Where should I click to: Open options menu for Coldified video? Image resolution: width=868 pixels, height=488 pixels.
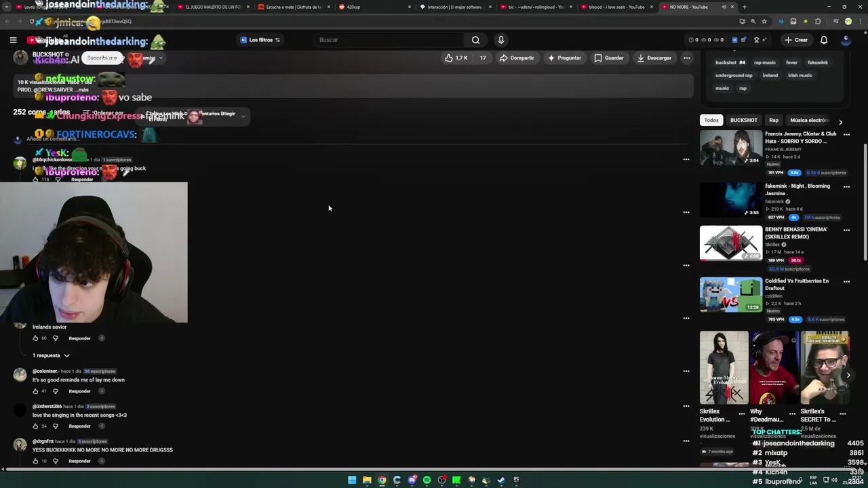(846, 281)
